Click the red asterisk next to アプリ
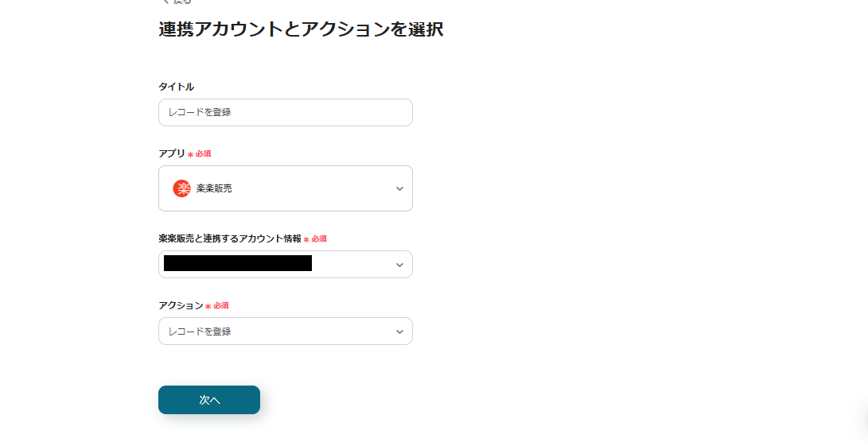 (x=190, y=154)
